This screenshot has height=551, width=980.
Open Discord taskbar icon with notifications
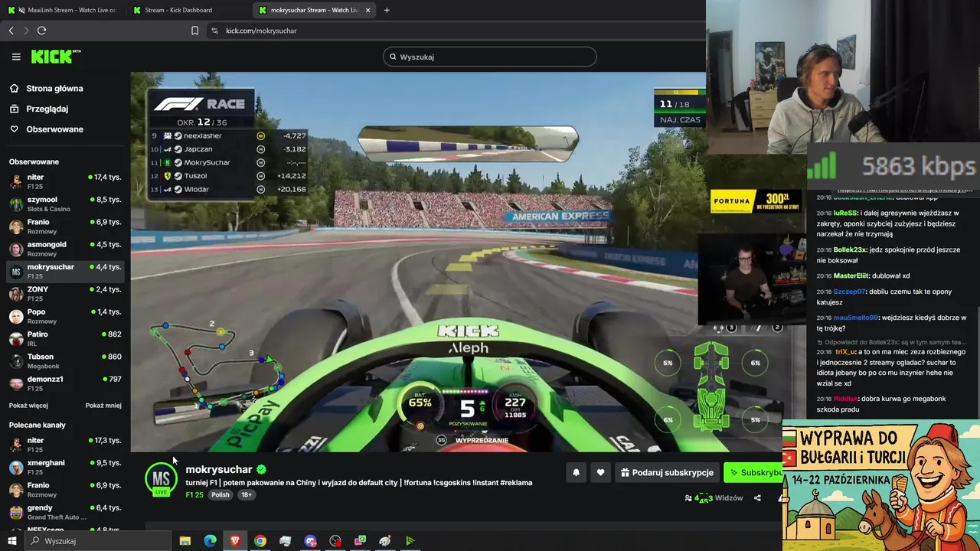click(310, 541)
